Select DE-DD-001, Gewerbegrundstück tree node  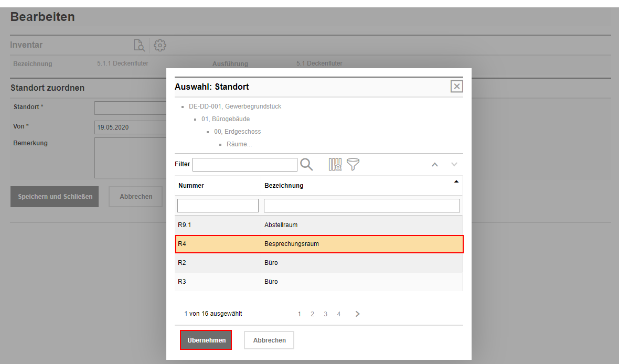tap(235, 106)
